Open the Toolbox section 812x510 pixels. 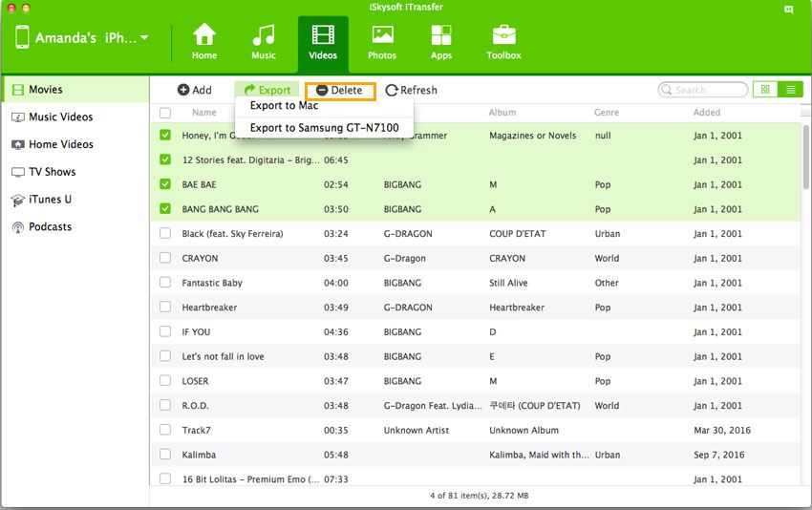tap(503, 42)
